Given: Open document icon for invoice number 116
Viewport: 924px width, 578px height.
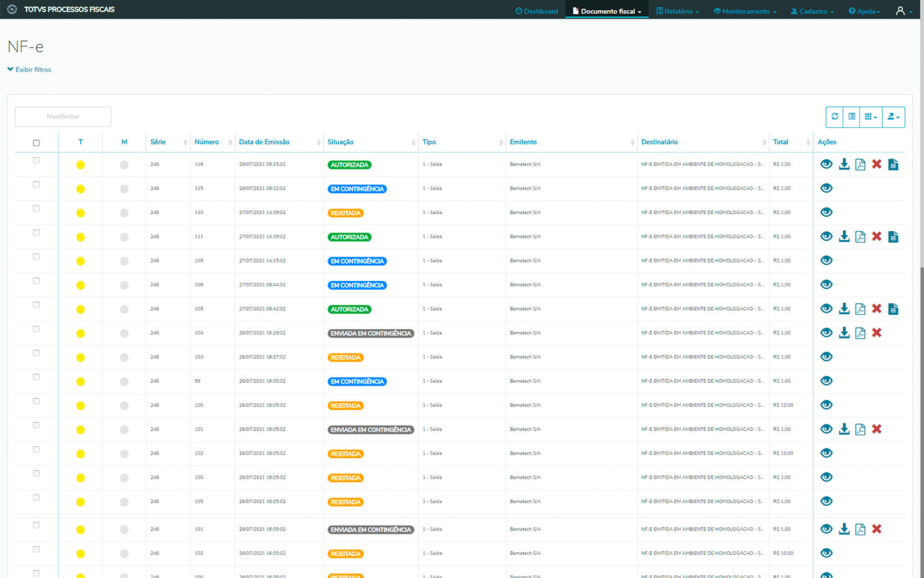Looking at the screenshot, I should click(893, 165).
